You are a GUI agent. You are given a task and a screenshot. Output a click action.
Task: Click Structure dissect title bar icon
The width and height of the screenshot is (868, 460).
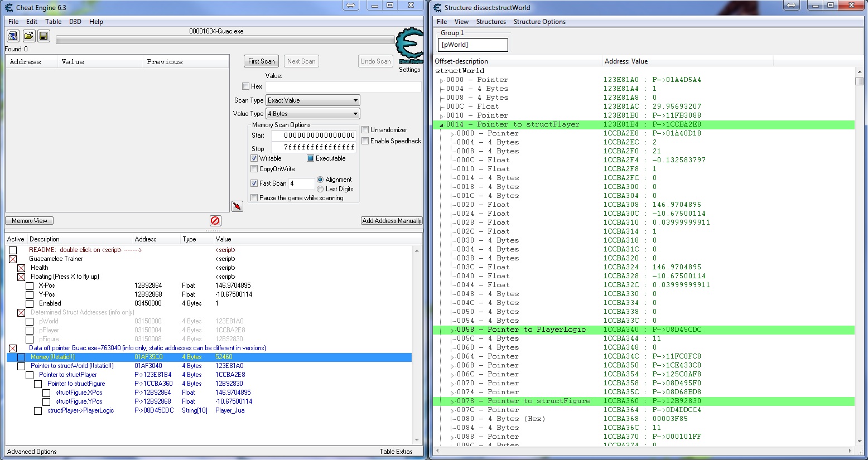[437, 7]
